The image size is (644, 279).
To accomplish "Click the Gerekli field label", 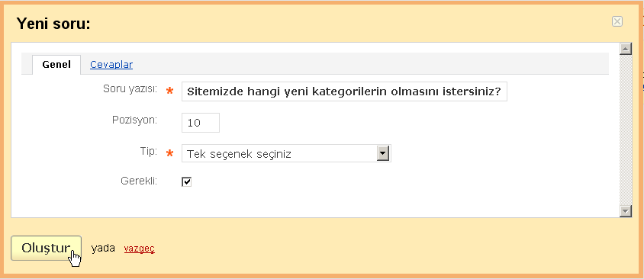I will click(x=139, y=181).
